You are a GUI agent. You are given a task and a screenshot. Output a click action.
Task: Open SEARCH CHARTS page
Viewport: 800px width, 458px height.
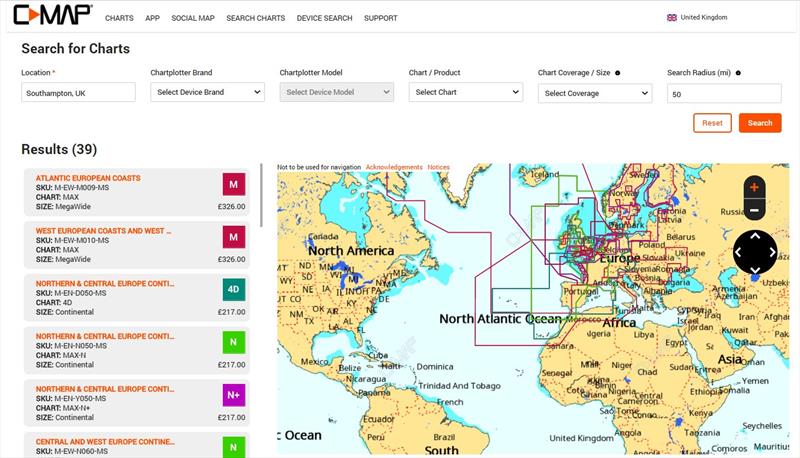tap(256, 18)
